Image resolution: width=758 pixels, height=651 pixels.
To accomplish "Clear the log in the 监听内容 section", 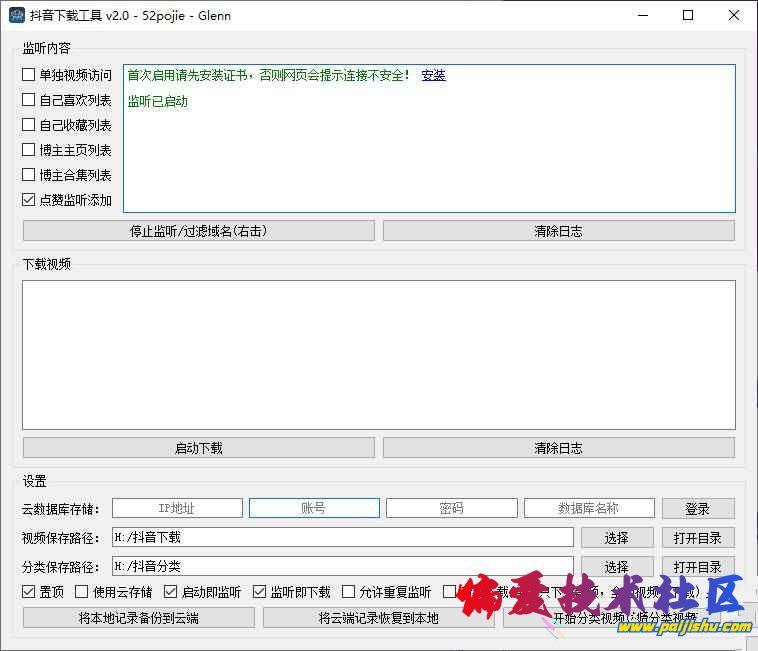I will pos(558,231).
